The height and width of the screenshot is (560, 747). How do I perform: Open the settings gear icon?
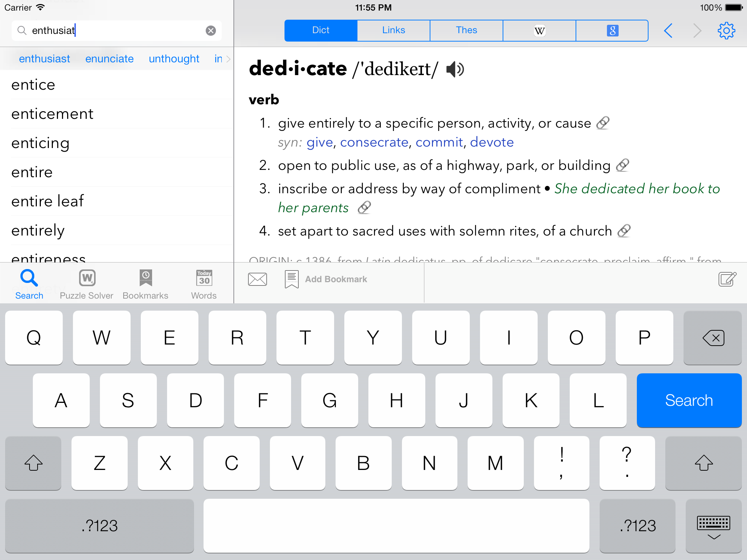[x=726, y=31]
